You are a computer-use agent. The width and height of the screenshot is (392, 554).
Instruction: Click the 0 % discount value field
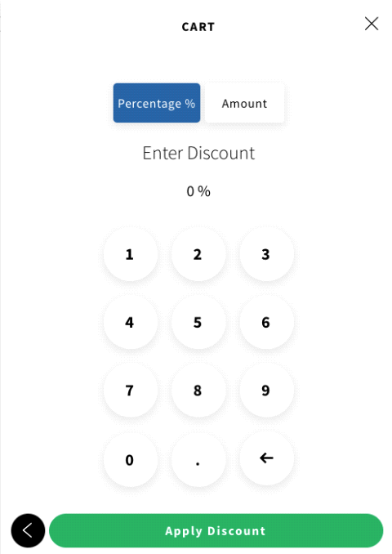pyautogui.click(x=198, y=191)
